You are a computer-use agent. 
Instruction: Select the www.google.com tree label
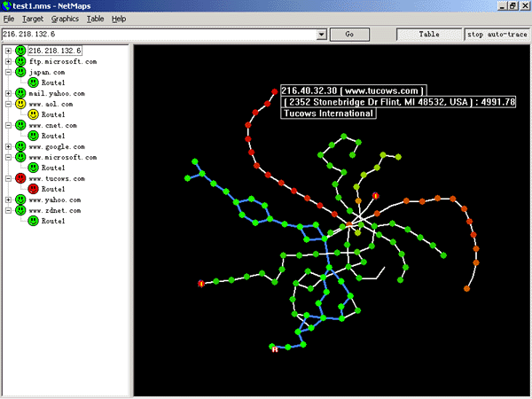pyautogui.click(x=57, y=146)
